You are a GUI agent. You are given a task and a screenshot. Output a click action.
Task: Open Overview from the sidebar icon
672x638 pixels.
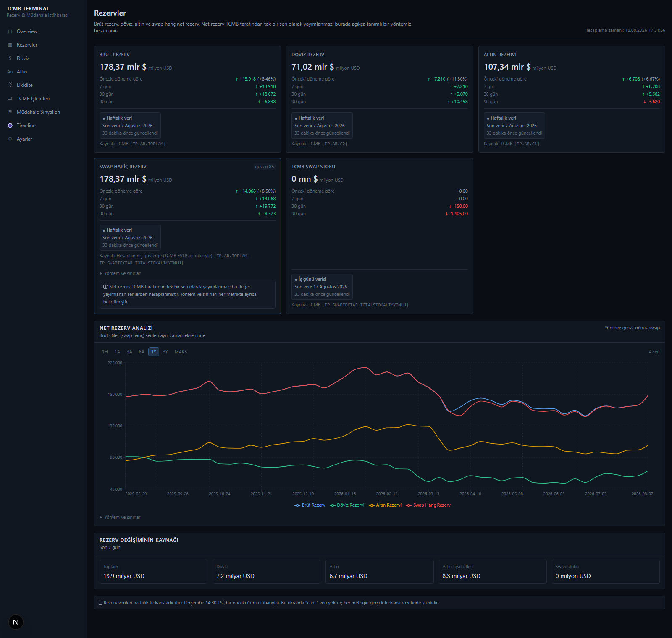pos(10,31)
